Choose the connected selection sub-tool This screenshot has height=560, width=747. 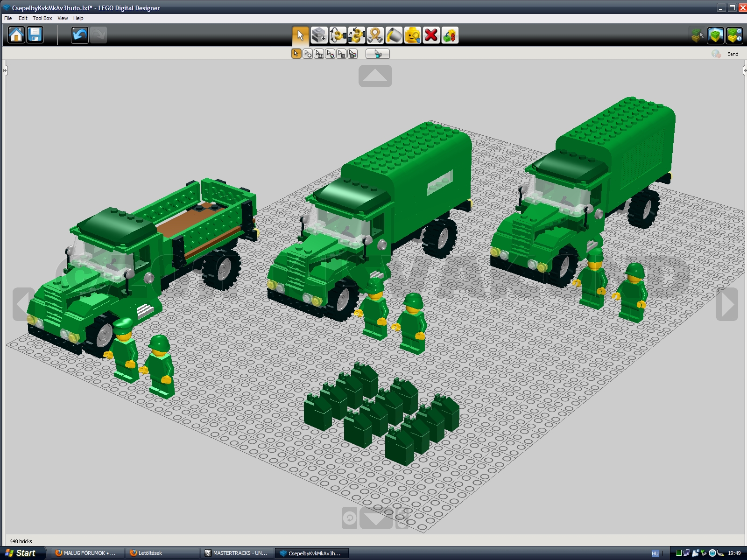[319, 54]
